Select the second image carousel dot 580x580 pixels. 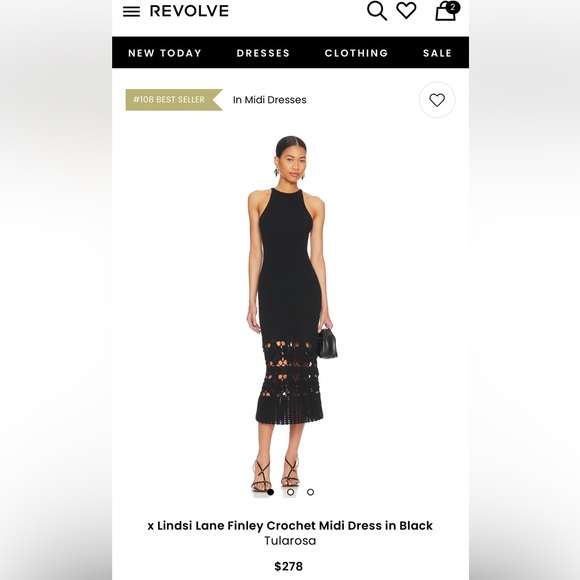tap(290, 492)
